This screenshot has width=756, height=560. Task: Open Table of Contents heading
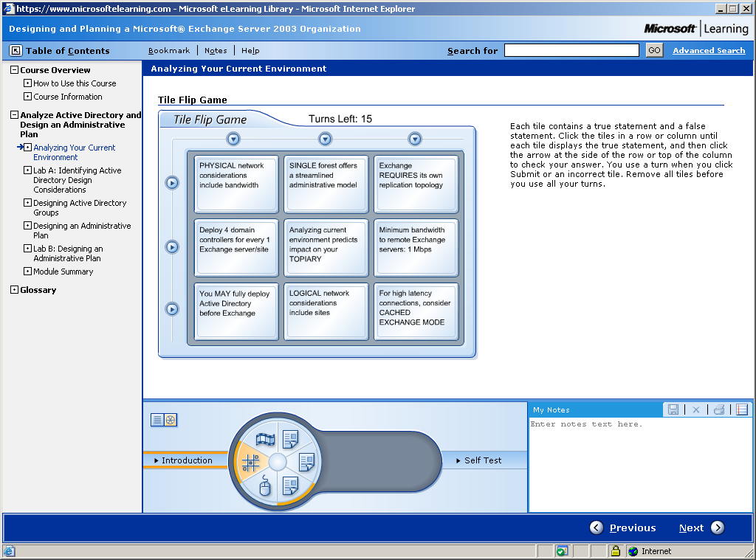click(67, 51)
